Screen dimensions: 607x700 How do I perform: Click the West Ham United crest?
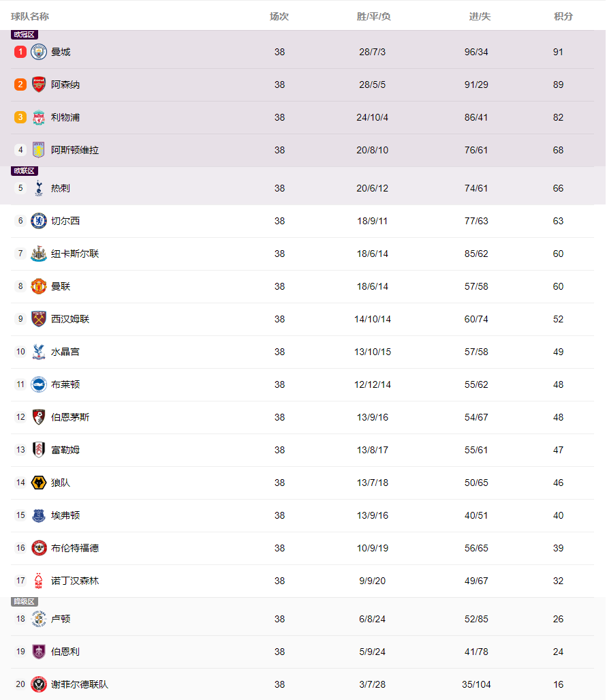(x=39, y=319)
